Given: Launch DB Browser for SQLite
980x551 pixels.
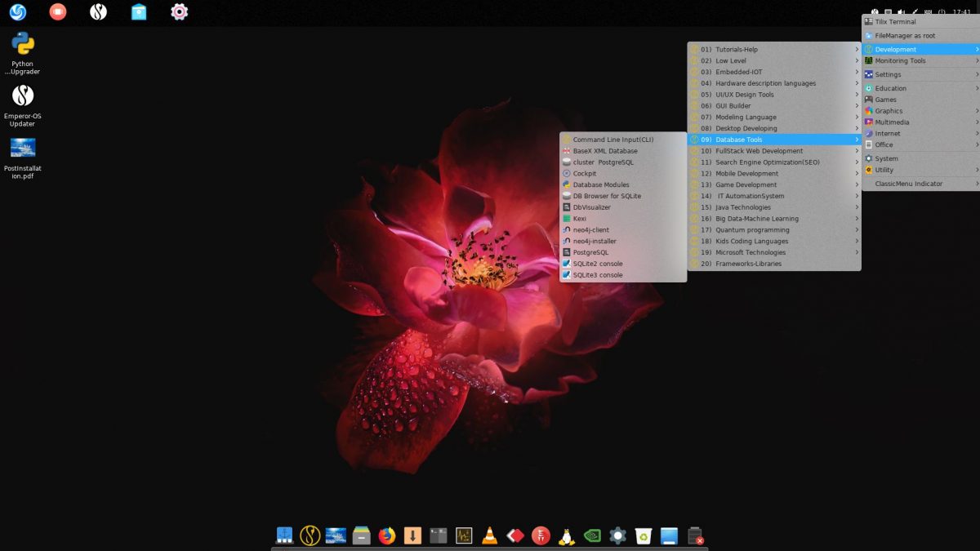Looking at the screenshot, I should (x=623, y=196).
